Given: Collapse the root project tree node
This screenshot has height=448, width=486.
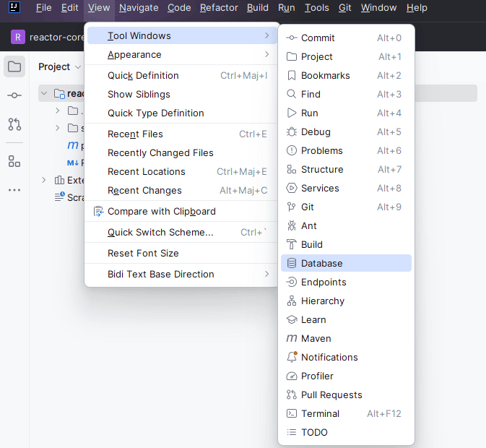Looking at the screenshot, I should tap(44, 93).
